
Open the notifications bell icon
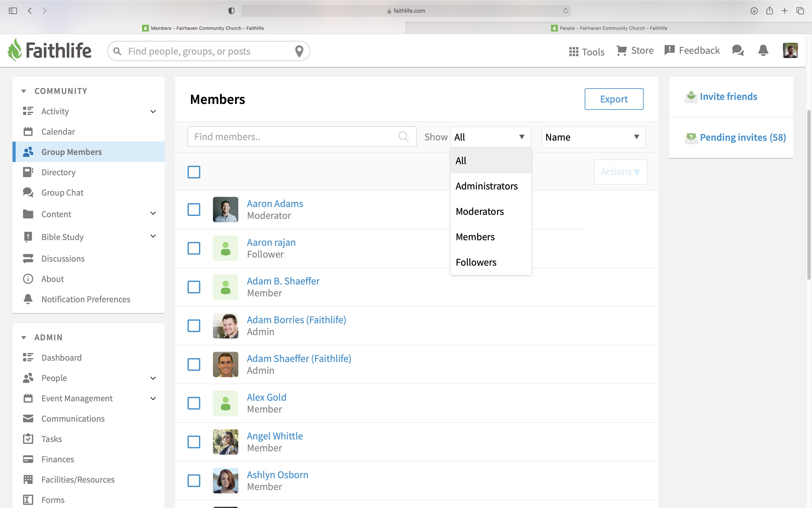763,50
